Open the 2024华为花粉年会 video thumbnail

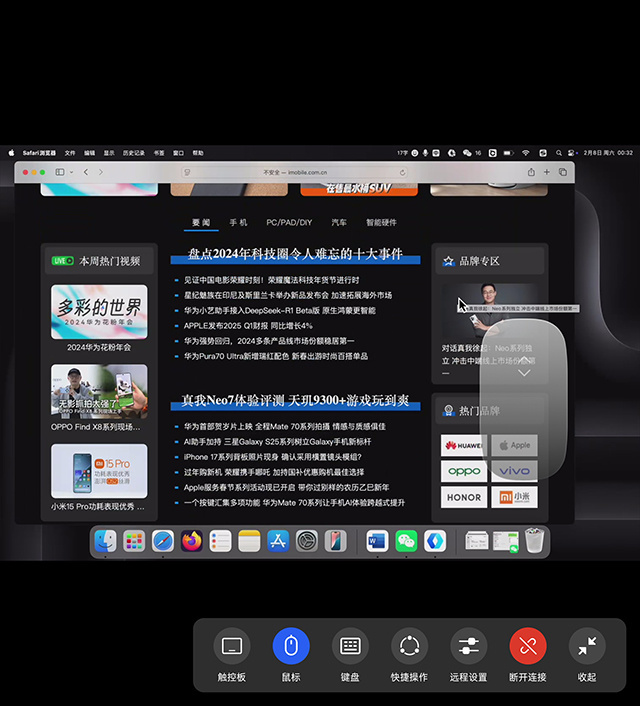[99, 312]
